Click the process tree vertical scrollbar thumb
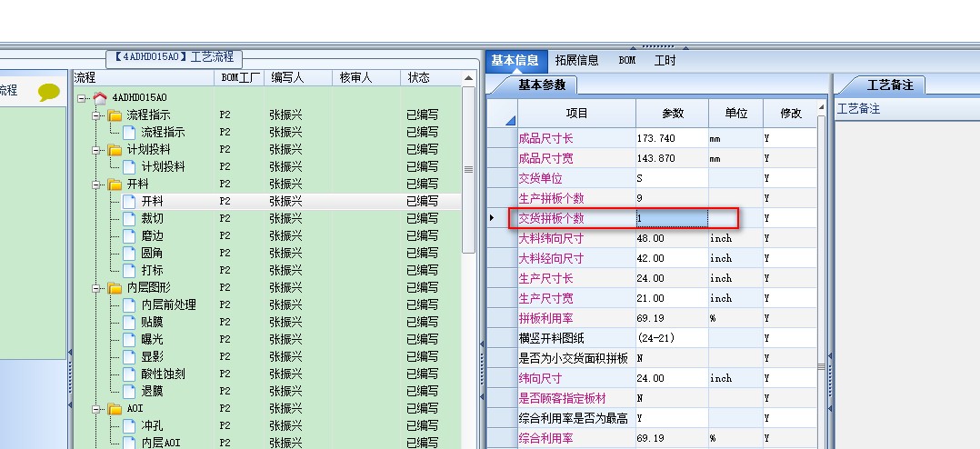The height and width of the screenshot is (449, 980). click(x=468, y=169)
